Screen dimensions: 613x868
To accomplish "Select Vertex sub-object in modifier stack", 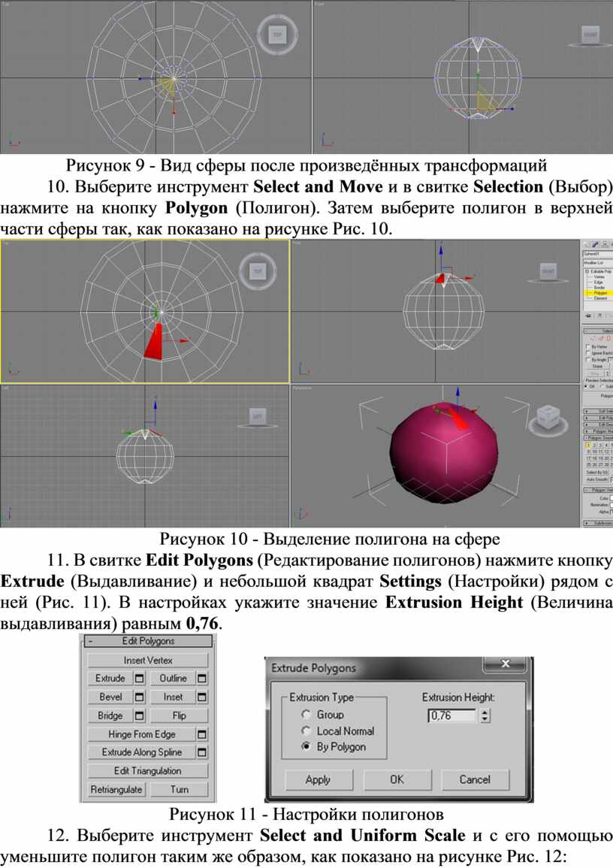I will coord(599,277).
